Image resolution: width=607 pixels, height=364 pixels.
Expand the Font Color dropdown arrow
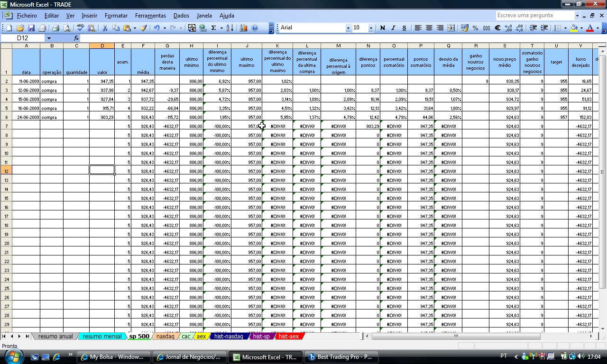pos(598,28)
